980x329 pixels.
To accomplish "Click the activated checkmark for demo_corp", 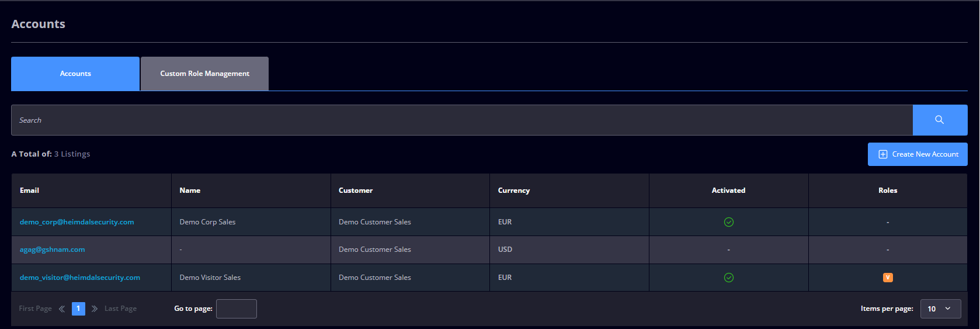I will coord(729,222).
